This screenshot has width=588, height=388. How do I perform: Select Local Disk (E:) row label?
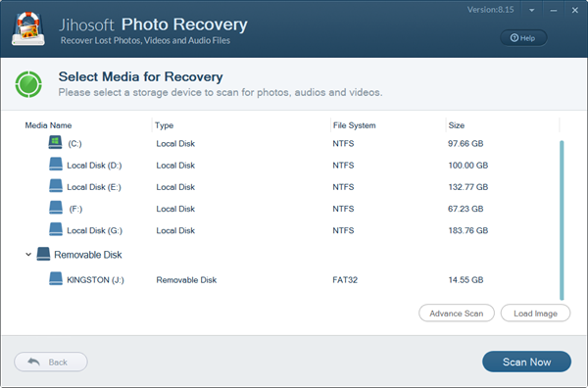coord(94,187)
